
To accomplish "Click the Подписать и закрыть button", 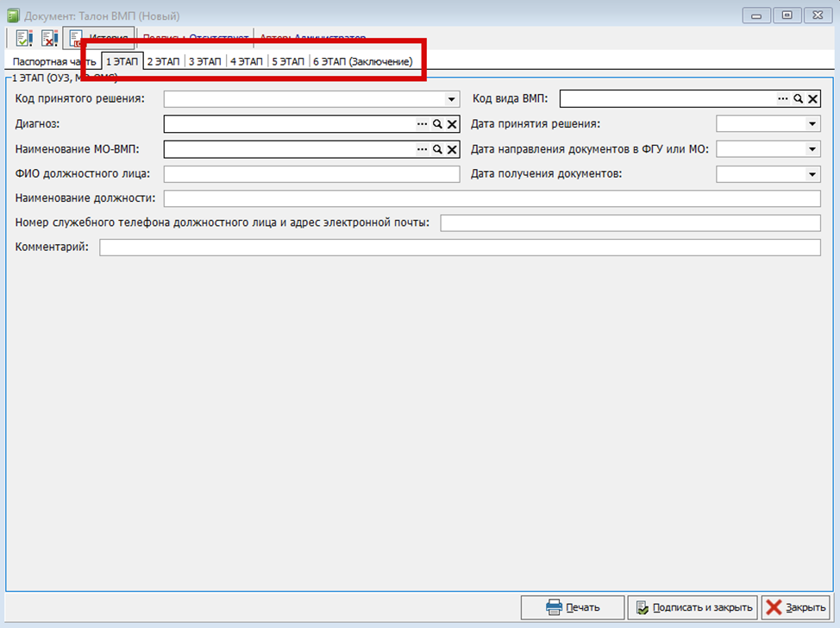I will point(693,607).
